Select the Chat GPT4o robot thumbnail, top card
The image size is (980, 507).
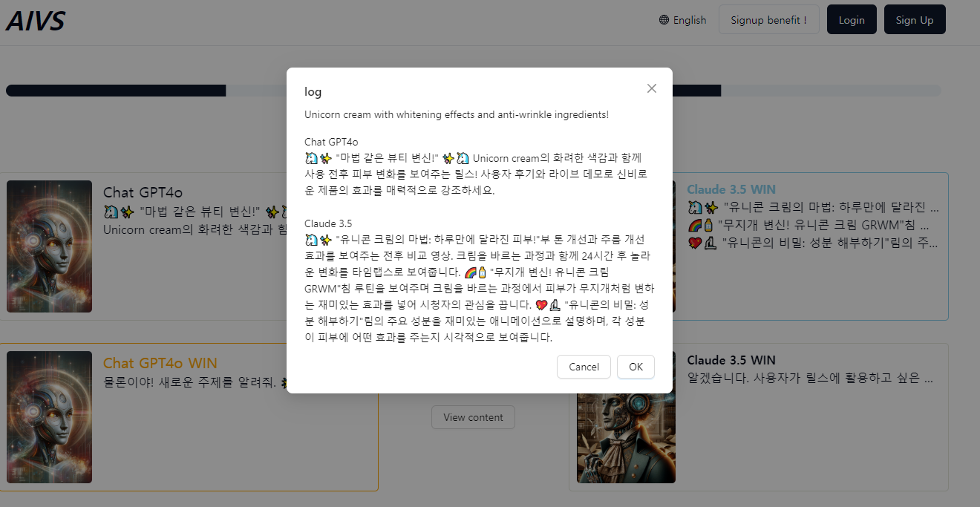coord(50,246)
